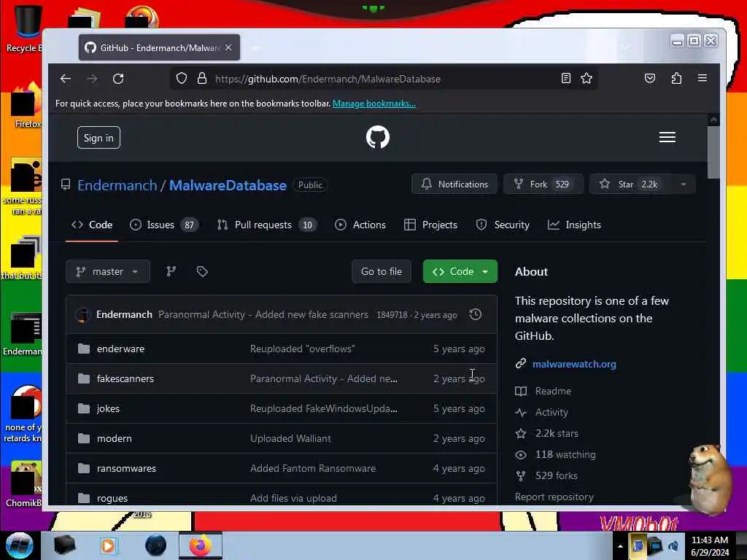Open a new tab with plus button
747x560 pixels.
click(x=256, y=47)
